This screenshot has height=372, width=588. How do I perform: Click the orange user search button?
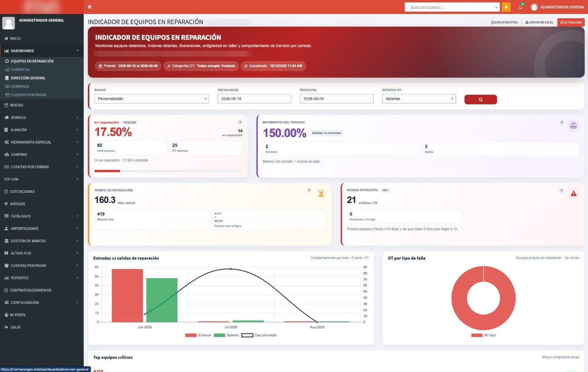(506, 7)
